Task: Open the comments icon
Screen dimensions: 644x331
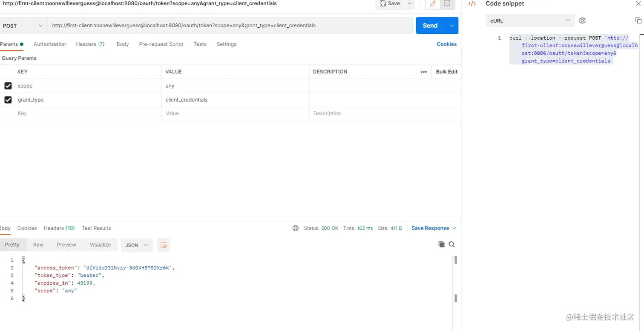Action: (x=447, y=3)
